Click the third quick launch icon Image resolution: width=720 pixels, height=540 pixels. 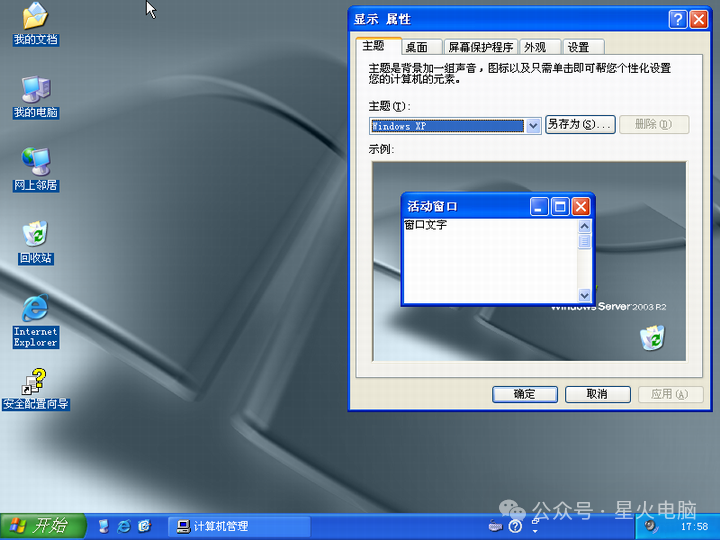click(x=145, y=526)
